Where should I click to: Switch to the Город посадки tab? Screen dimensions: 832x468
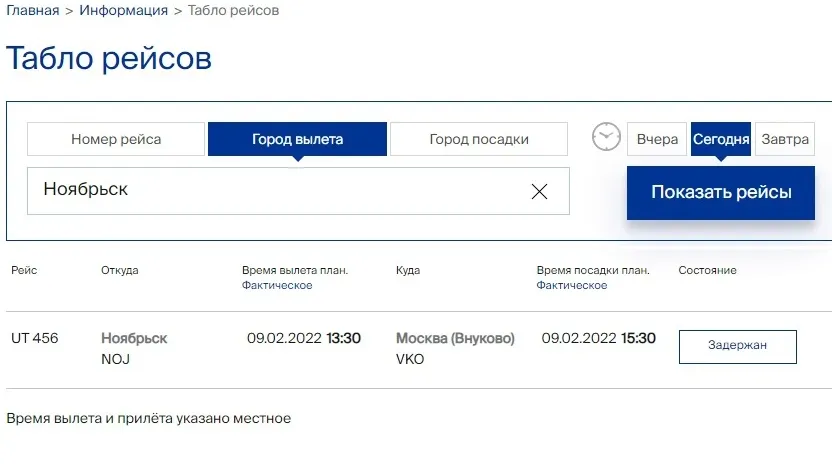click(x=478, y=139)
